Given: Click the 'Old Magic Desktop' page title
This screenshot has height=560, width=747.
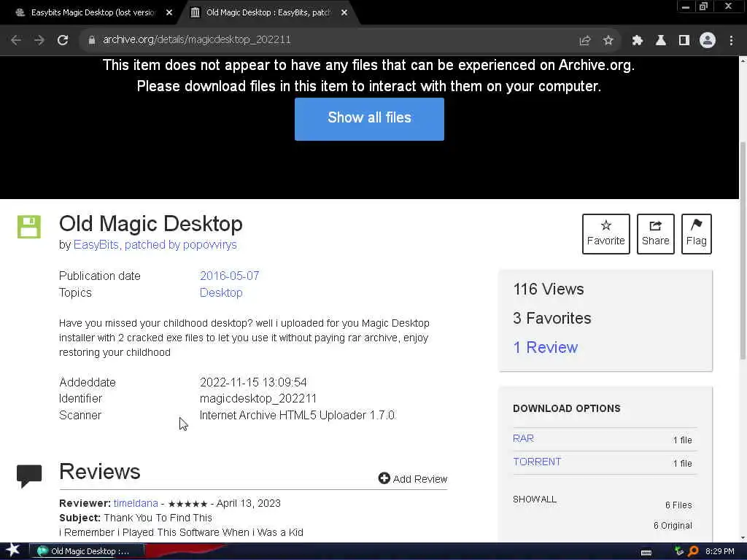Looking at the screenshot, I should (x=150, y=224).
